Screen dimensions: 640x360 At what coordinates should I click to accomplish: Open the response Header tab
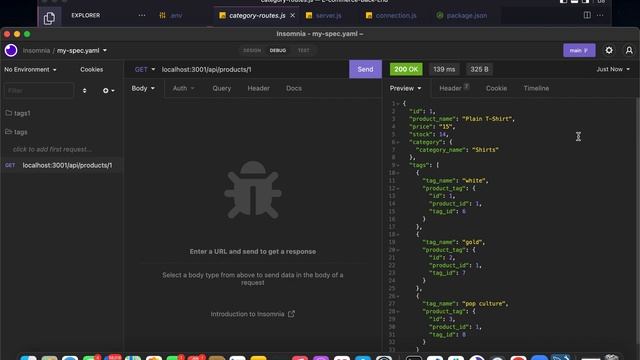pos(454,88)
